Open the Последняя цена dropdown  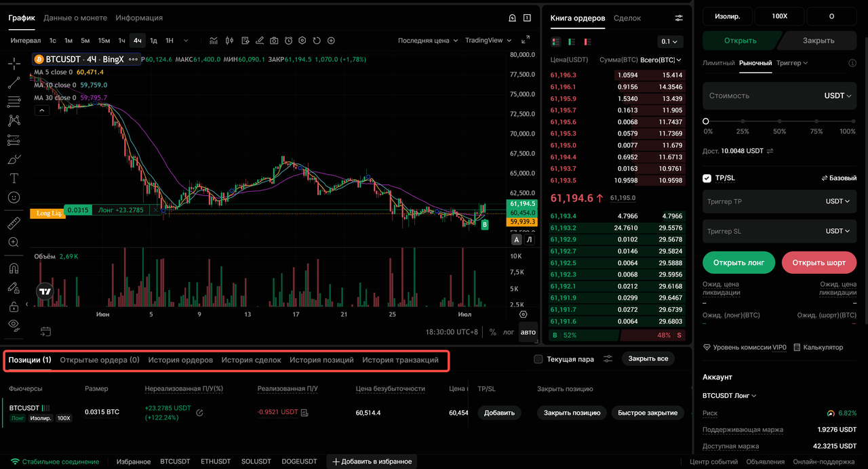click(427, 41)
